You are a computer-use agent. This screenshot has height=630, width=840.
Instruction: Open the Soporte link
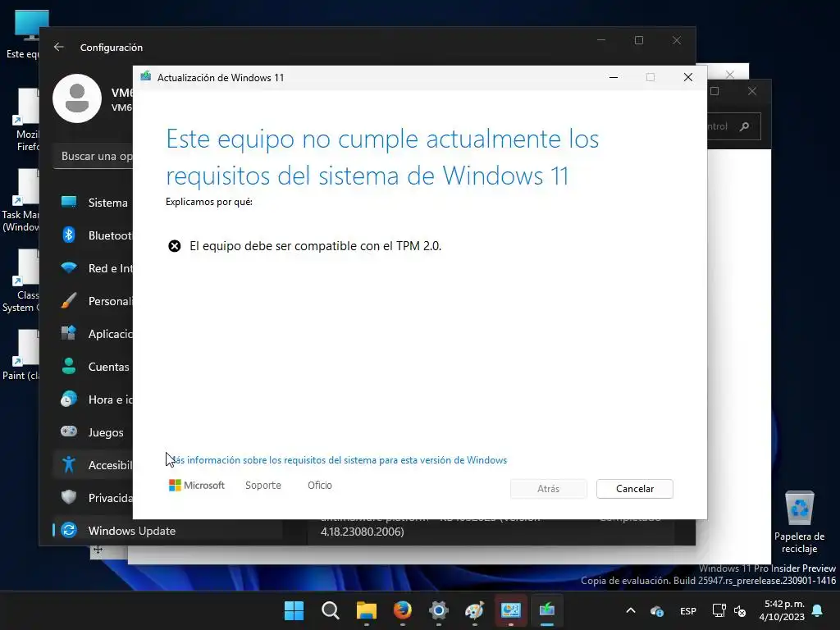click(263, 486)
